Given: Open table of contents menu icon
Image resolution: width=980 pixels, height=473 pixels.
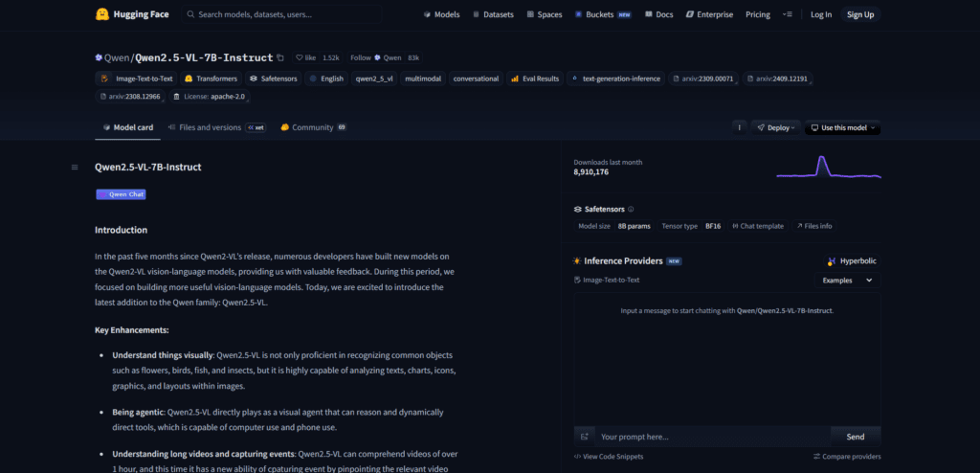Looking at the screenshot, I should click(x=75, y=167).
